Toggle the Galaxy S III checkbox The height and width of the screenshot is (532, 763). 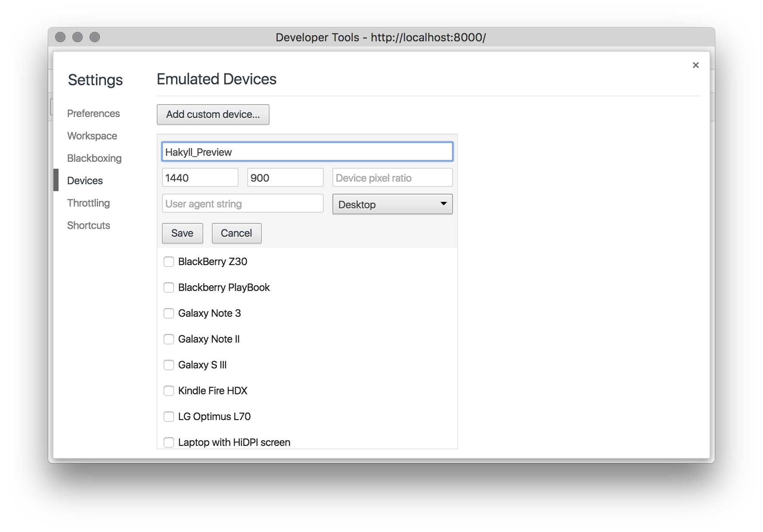pos(169,365)
